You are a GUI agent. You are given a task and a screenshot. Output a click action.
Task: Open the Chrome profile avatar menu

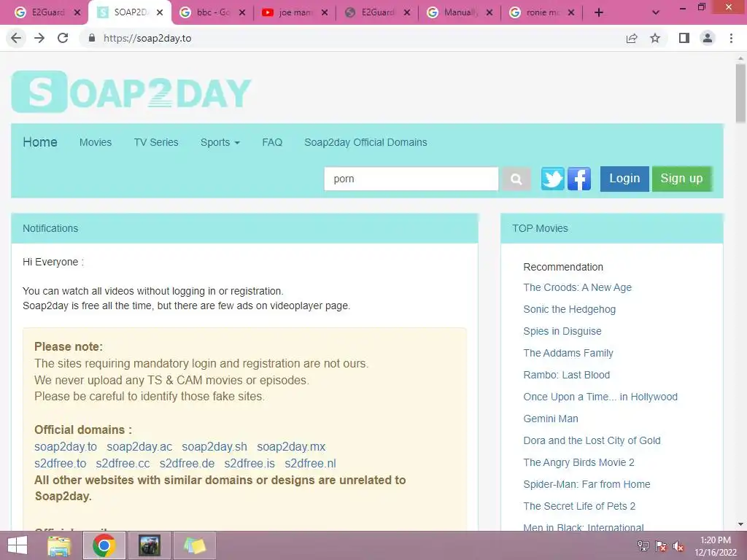coord(708,38)
